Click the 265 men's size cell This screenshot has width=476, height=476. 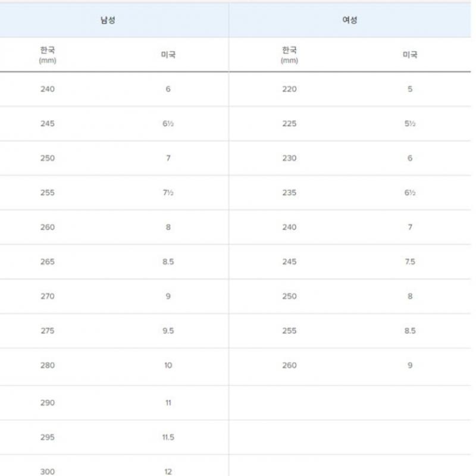[x=48, y=262]
